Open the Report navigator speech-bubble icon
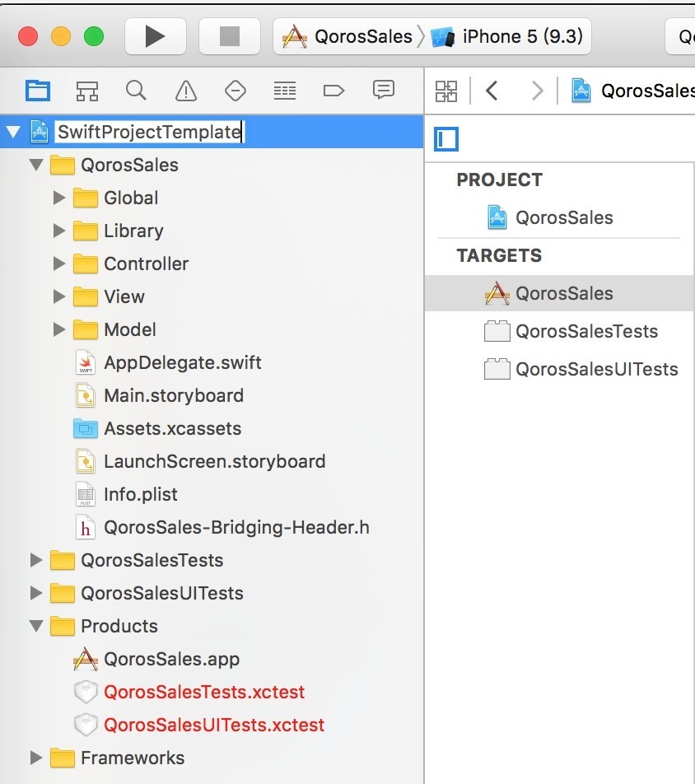The width and height of the screenshot is (695, 784). [383, 90]
